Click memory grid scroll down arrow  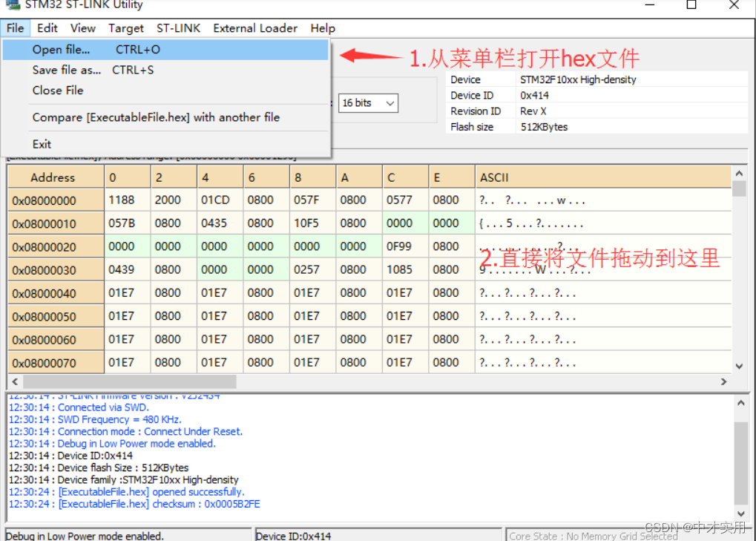point(739,367)
